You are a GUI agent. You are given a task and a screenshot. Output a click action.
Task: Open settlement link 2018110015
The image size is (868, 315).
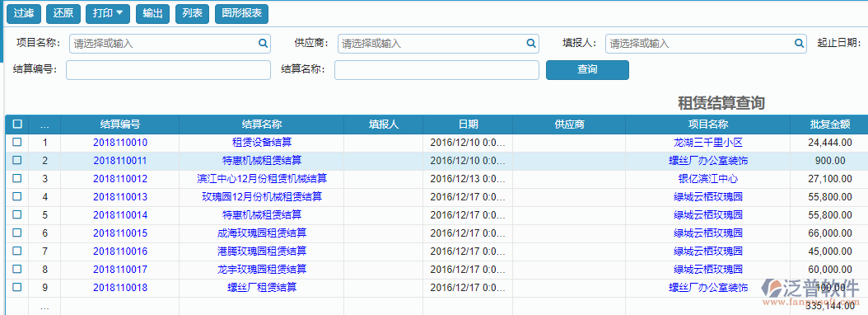pyautogui.click(x=120, y=233)
